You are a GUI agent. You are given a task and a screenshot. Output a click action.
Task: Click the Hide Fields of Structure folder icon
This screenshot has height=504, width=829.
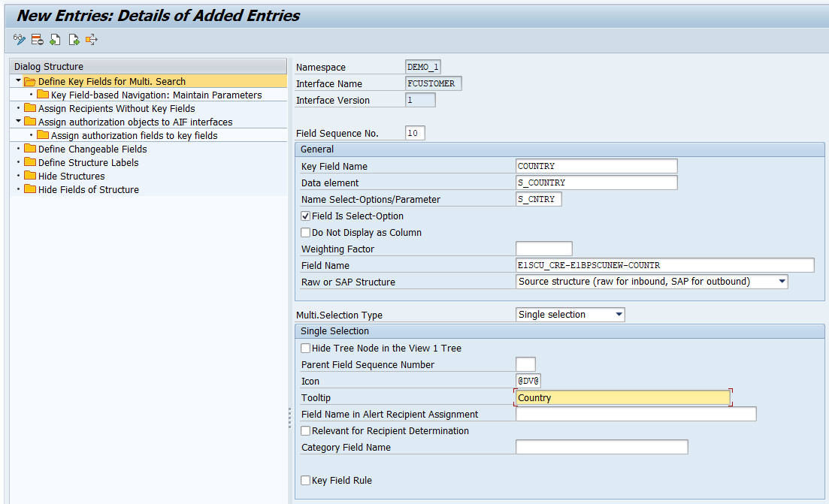[30, 189]
